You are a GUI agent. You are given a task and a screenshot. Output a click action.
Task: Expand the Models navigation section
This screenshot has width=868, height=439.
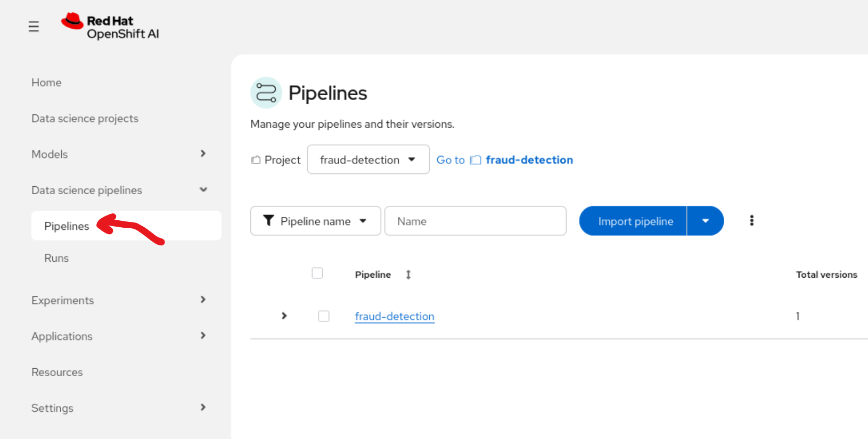point(203,154)
